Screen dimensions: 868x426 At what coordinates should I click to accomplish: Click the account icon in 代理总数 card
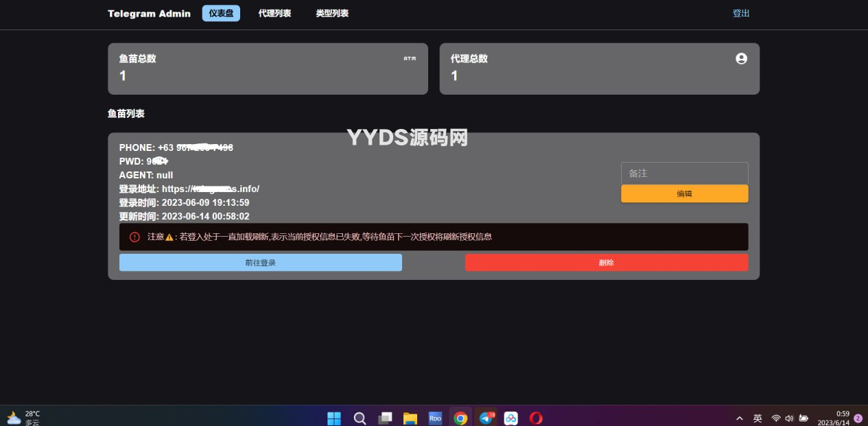pos(741,59)
